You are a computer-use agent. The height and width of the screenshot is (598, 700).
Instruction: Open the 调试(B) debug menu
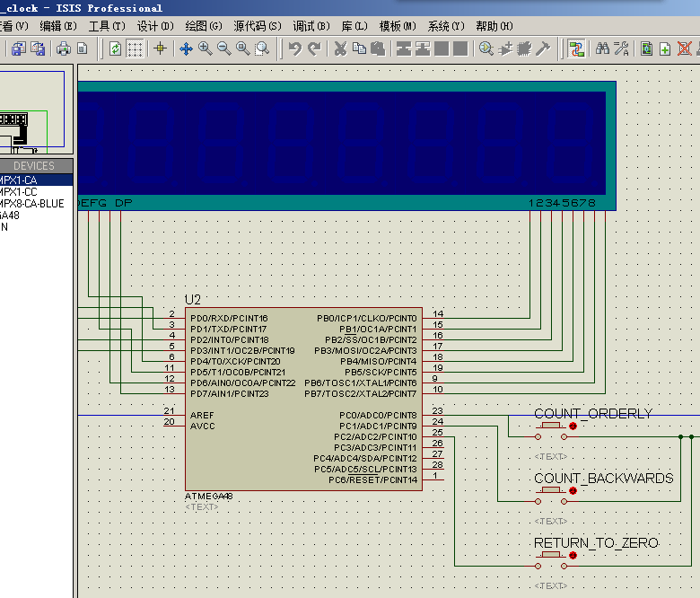click(311, 26)
